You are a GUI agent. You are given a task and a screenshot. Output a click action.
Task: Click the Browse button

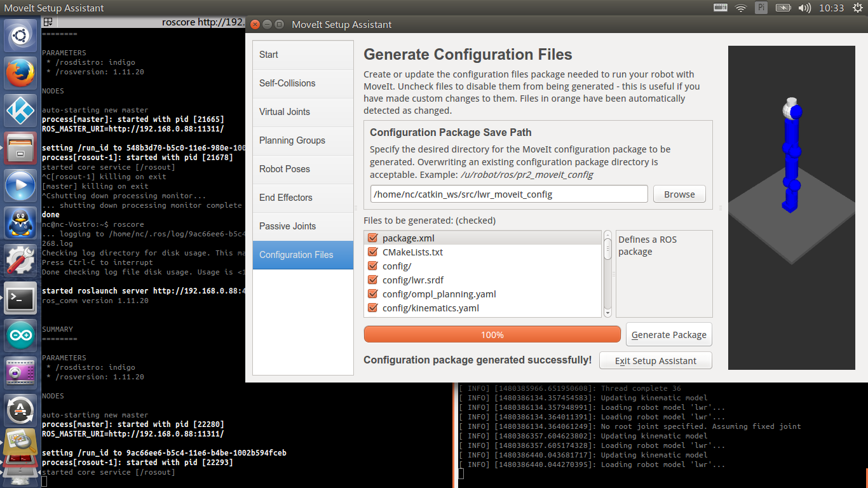point(679,194)
